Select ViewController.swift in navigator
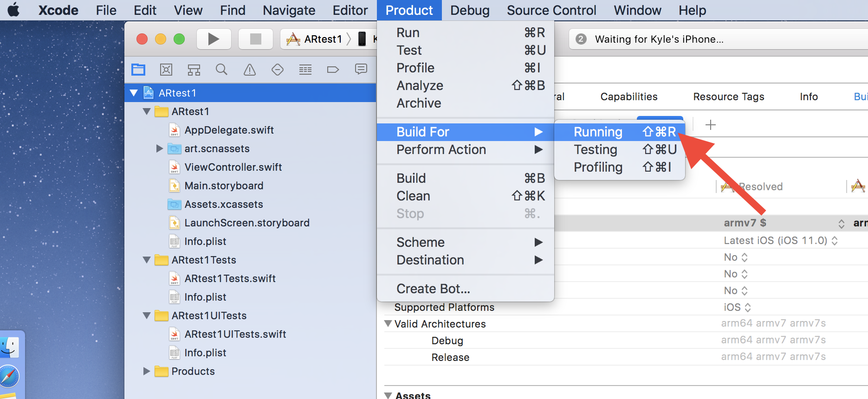Viewport: 868px width, 399px height. 233,167
